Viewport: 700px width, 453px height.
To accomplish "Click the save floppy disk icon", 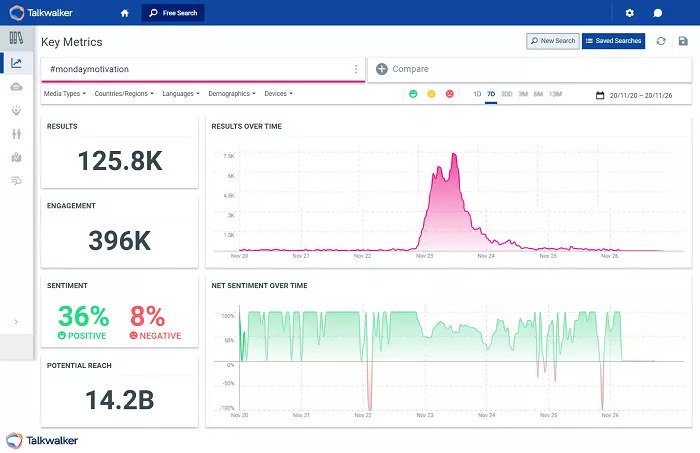I will click(x=683, y=41).
